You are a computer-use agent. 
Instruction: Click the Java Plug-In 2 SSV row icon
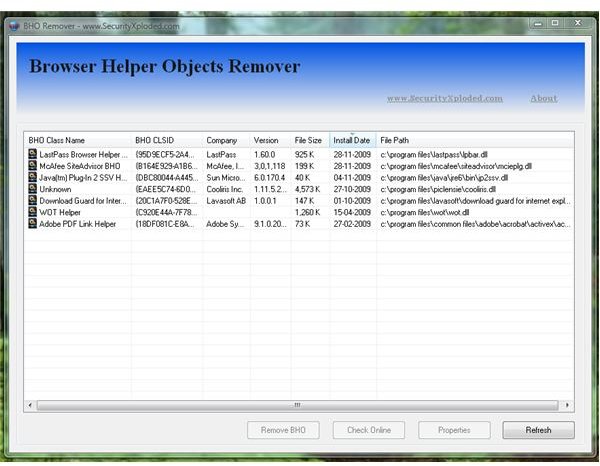[33, 177]
